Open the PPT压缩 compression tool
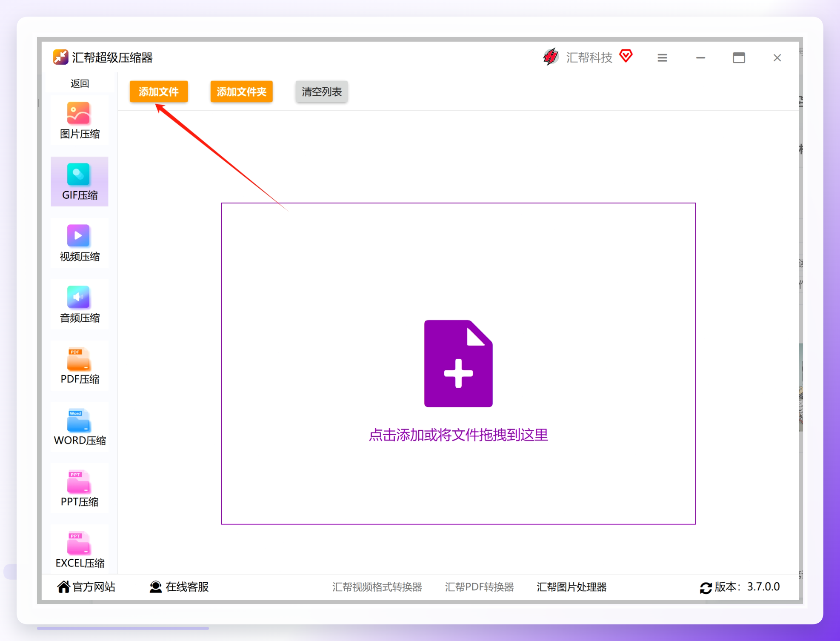The image size is (840, 641). point(80,488)
